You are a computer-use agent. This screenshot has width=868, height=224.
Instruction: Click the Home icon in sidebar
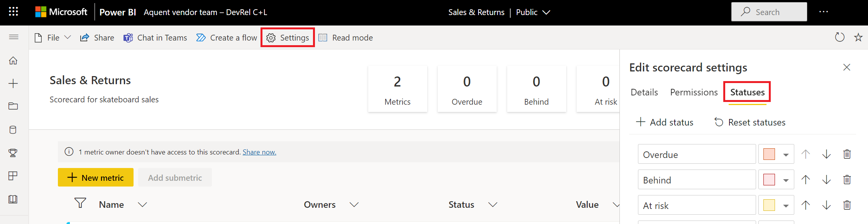pyautogui.click(x=14, y=61)
